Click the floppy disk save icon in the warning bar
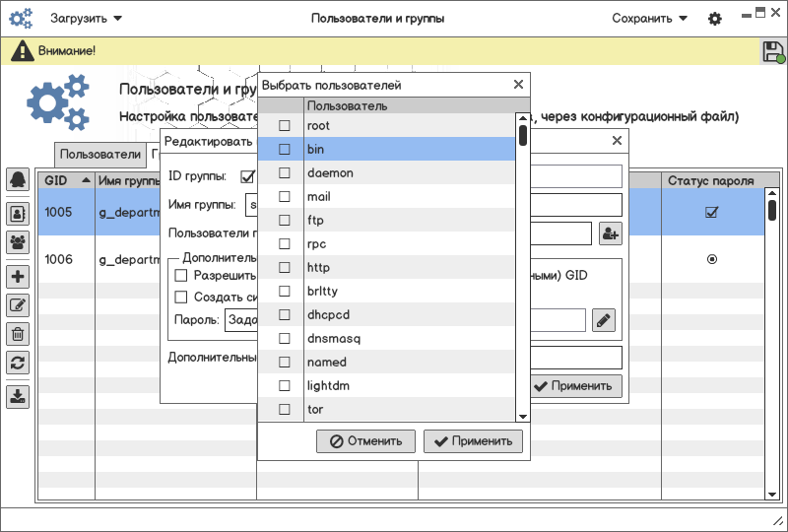 [773, 52]
